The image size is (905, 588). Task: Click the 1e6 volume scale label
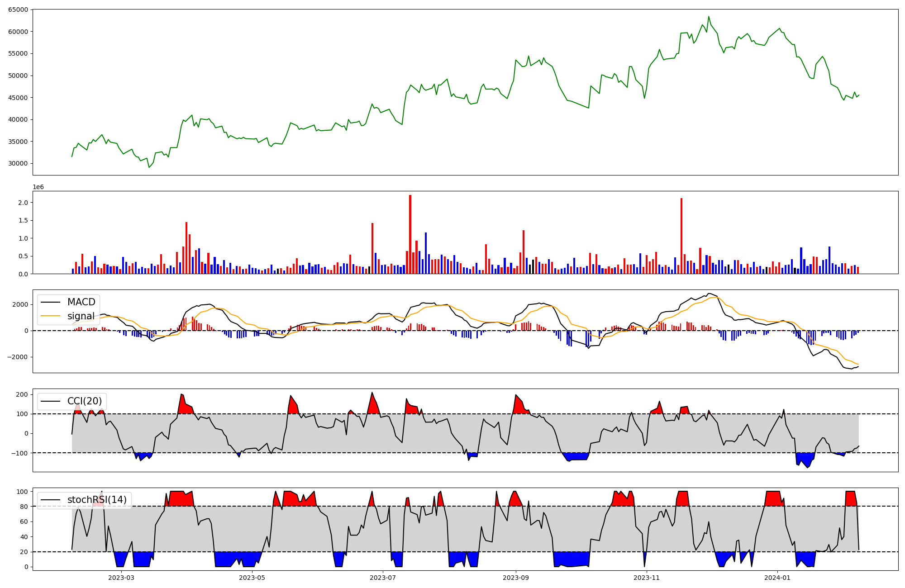click(38, 187)
